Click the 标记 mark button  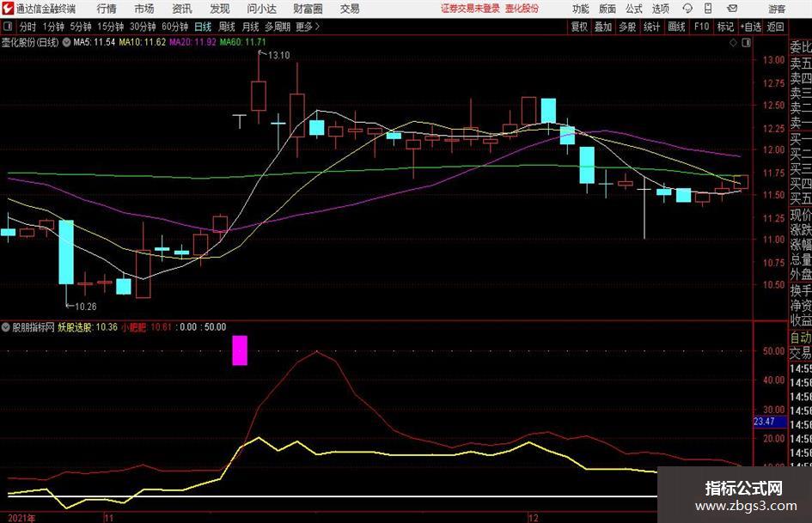pos(725,27)
